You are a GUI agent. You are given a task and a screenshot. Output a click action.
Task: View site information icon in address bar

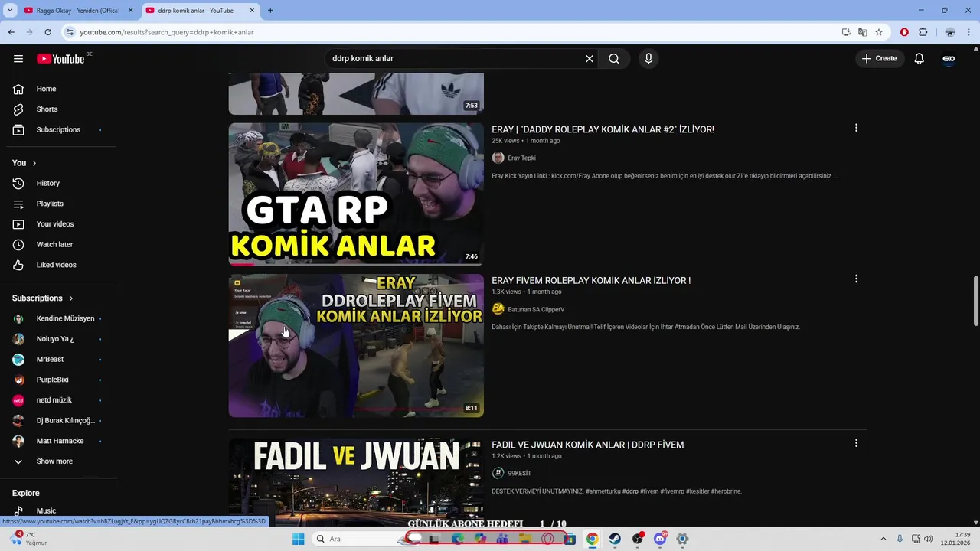[x=70, y=32]
